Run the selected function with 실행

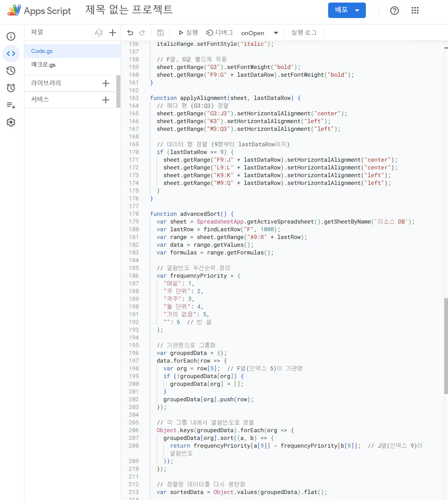click(x=188, y=33)
